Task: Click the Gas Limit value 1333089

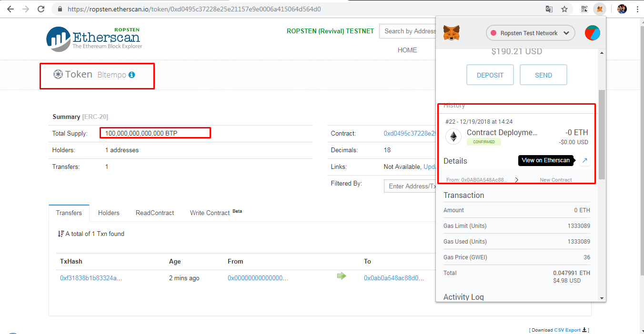Action: (x=579, y=226)
